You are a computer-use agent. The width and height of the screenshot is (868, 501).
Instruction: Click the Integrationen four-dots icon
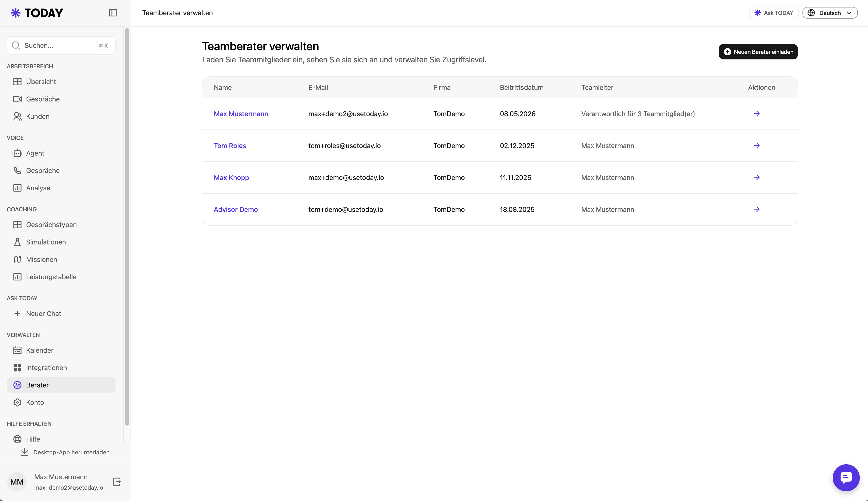tap(17, 367)
